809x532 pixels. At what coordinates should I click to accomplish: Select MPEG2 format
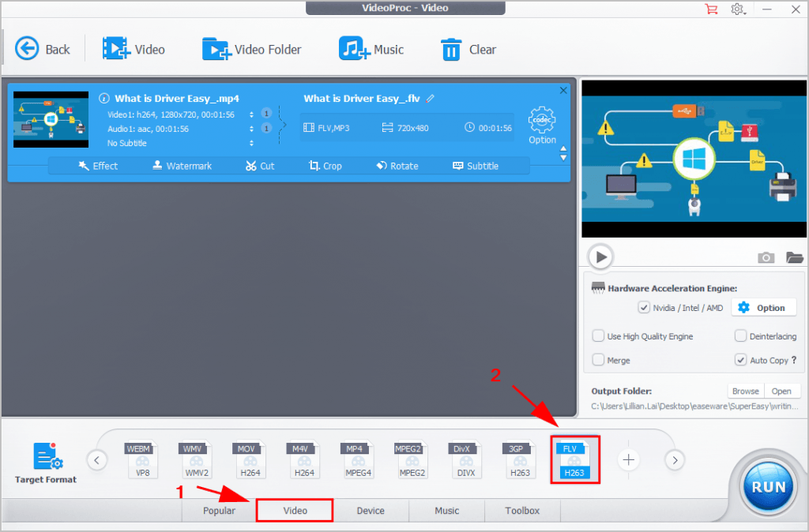click(412, 460)
